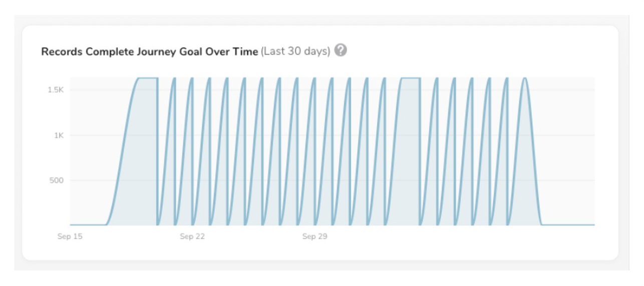Click the flat baseline before the first rise
Screen dimensions: 644x286
tap(88, 225)
